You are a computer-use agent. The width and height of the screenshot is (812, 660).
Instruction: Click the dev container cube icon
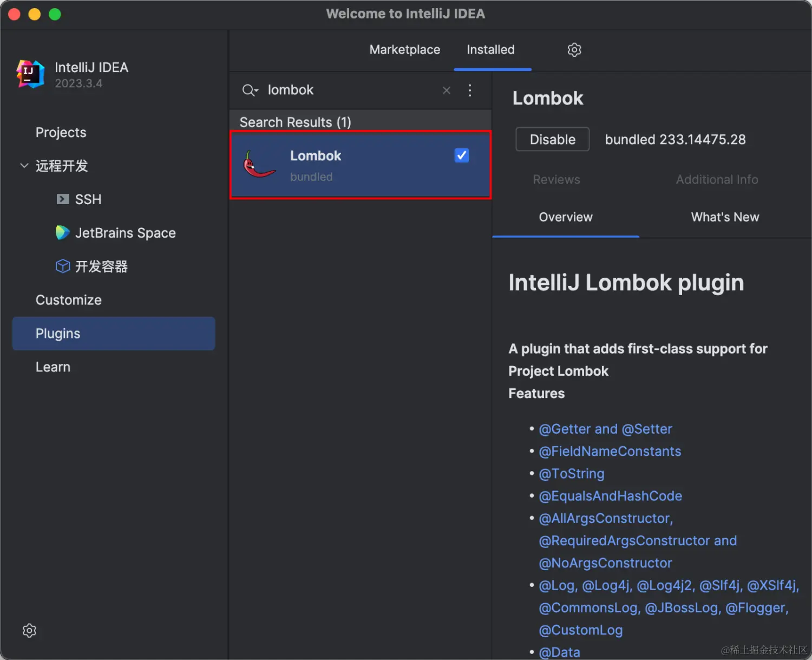(63, 266)
